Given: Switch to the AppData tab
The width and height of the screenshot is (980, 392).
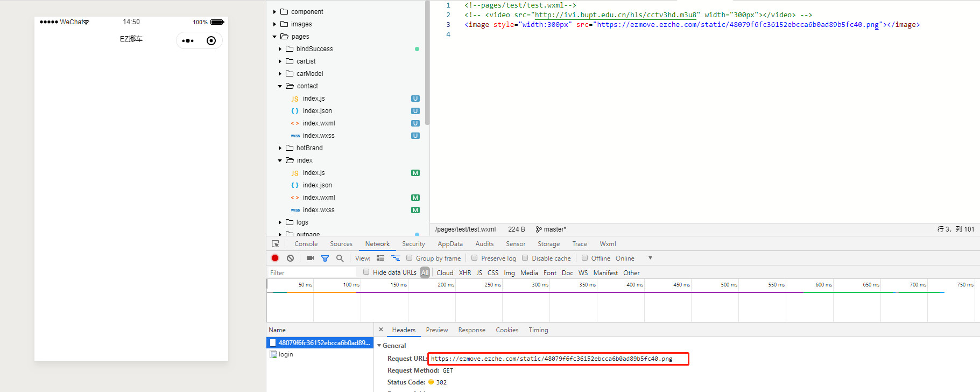Looking at the screenshot, I should [x=450, y=244].
